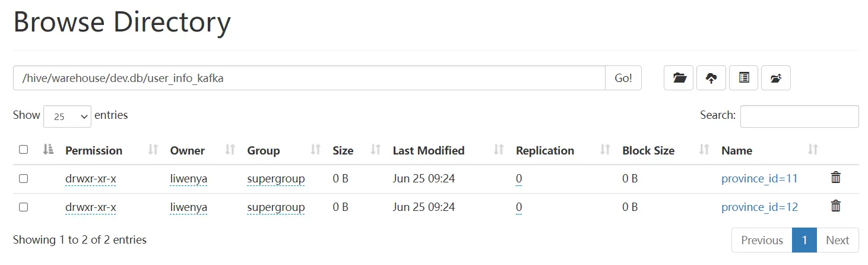Screen dimensions: 868x265
Task: Sort by the Last Modified column header
Action: coord(429,150)
